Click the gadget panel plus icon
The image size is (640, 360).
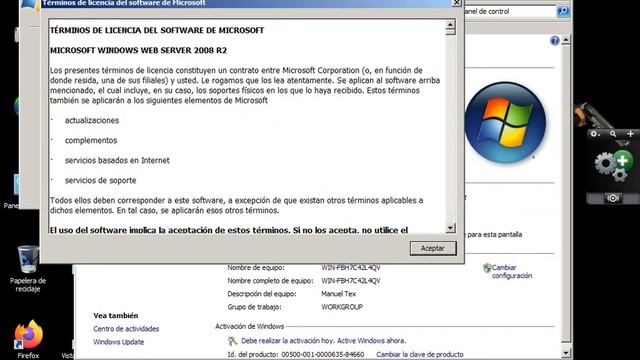pyautogui.click(x=630, y=134)
